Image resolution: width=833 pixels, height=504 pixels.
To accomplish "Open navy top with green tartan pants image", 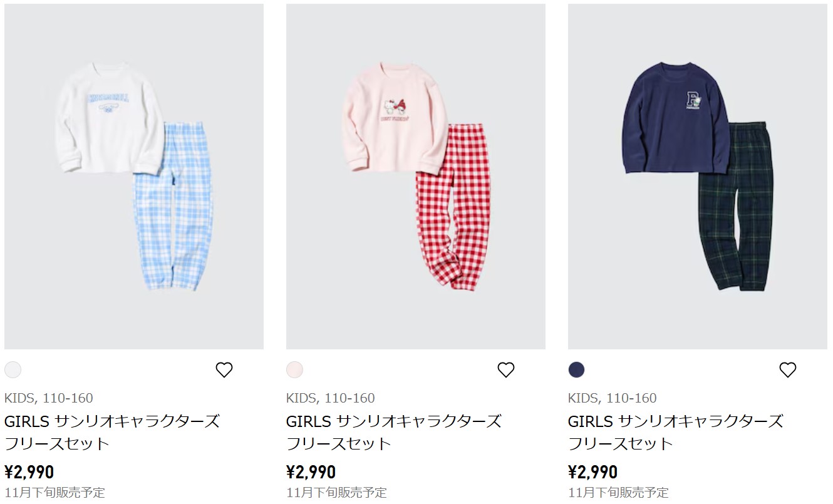I will coord(698,177).
